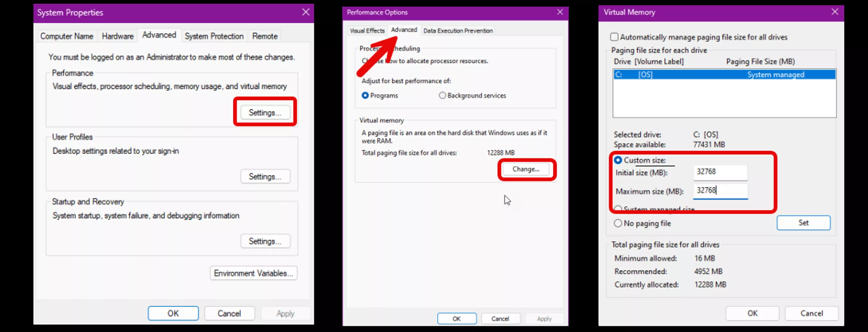Screen dimensions: 868x332
Task: Click Change virtual memory button
Action: (526, 169)
